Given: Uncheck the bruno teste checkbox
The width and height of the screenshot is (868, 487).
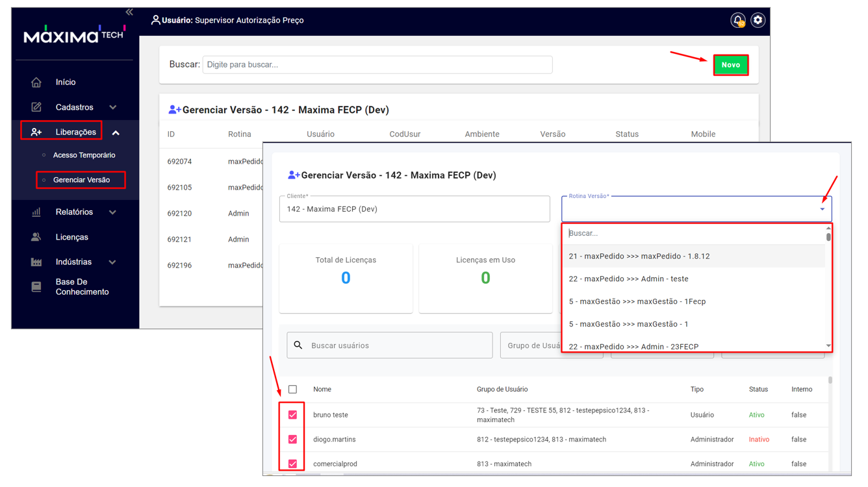Looking at the screenshot, I should click(292, 415).
